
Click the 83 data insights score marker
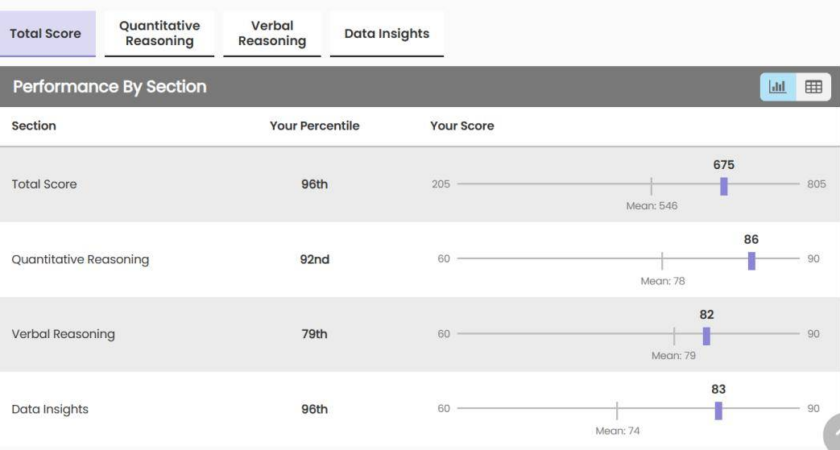(x=718, y=411)
